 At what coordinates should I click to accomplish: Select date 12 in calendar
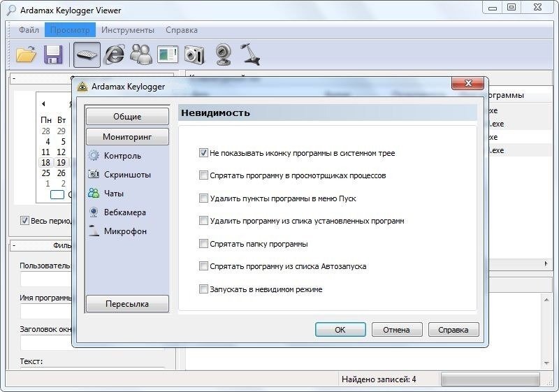pyautogui.click(x=61, y=152)
